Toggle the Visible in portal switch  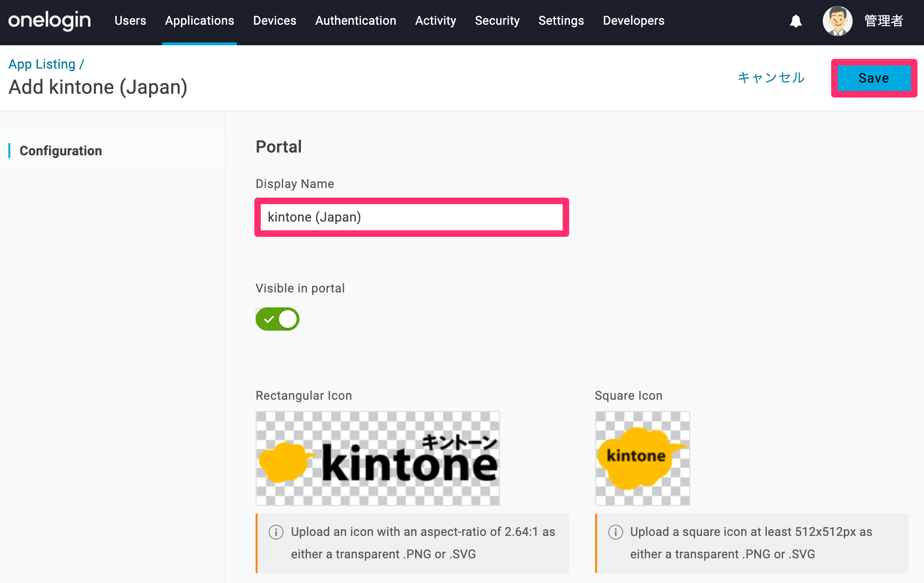[x=277, y=319]
